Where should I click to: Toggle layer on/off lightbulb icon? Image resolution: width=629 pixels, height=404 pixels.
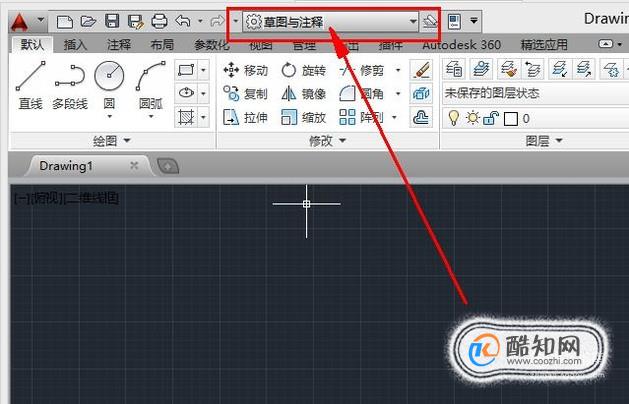pos(453,118)
